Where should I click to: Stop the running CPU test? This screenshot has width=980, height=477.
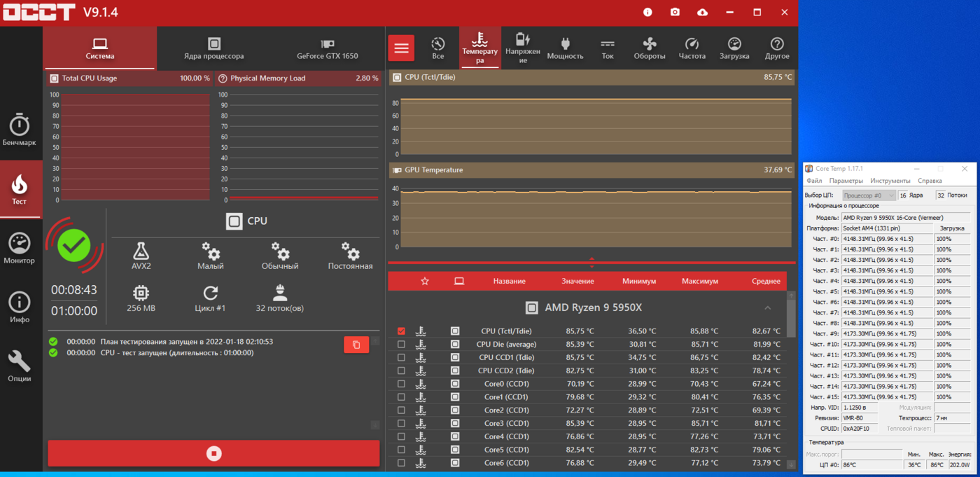[x=213, y=453]
